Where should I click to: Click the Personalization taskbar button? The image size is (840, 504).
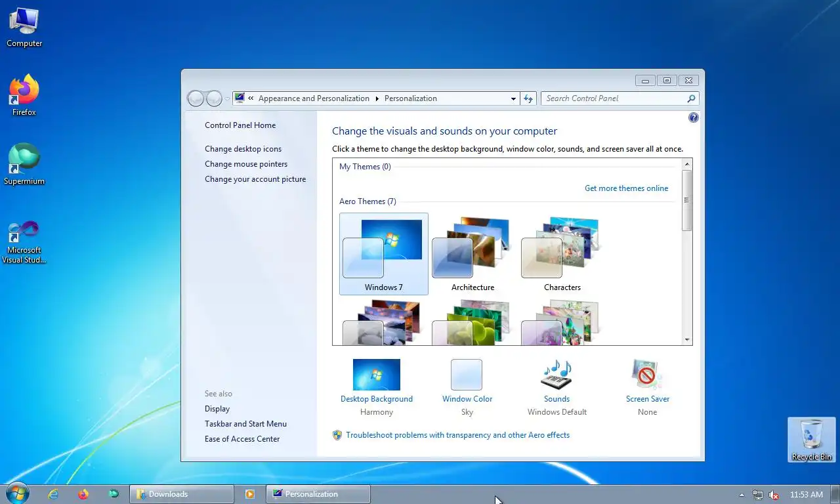(x=318, y=494)
